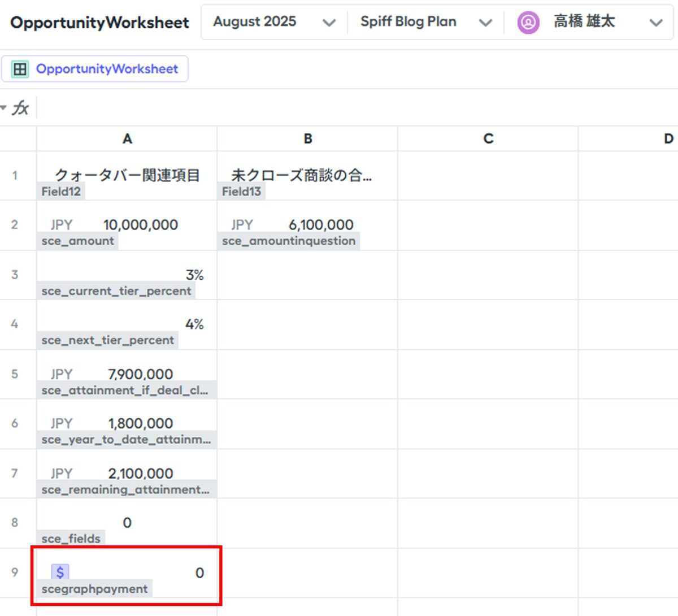Screen dimensions: 678x616
Task: Click the sce_year_to_date_attainm… label
Action: 126,440
